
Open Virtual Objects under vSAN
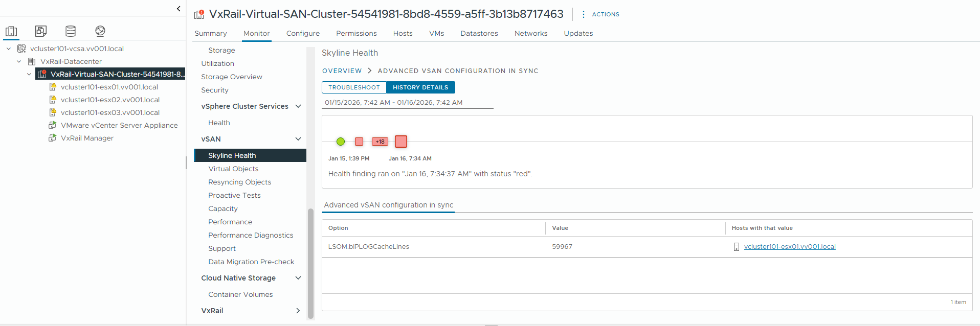pos(233,169)
